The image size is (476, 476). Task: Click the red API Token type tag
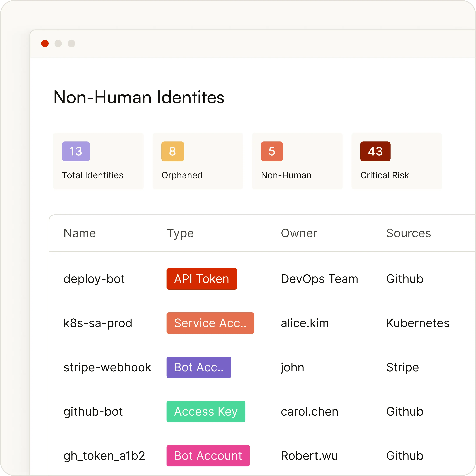tap(202, 279)
